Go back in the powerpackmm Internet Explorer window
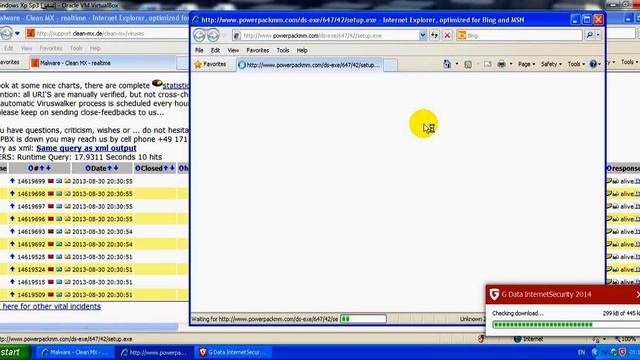 [199, 36]
